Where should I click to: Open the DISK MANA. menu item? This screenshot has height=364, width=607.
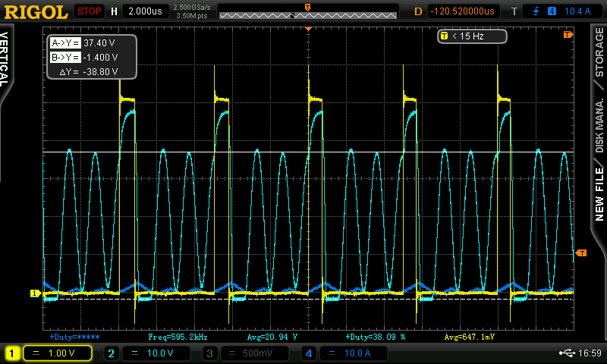599,125
